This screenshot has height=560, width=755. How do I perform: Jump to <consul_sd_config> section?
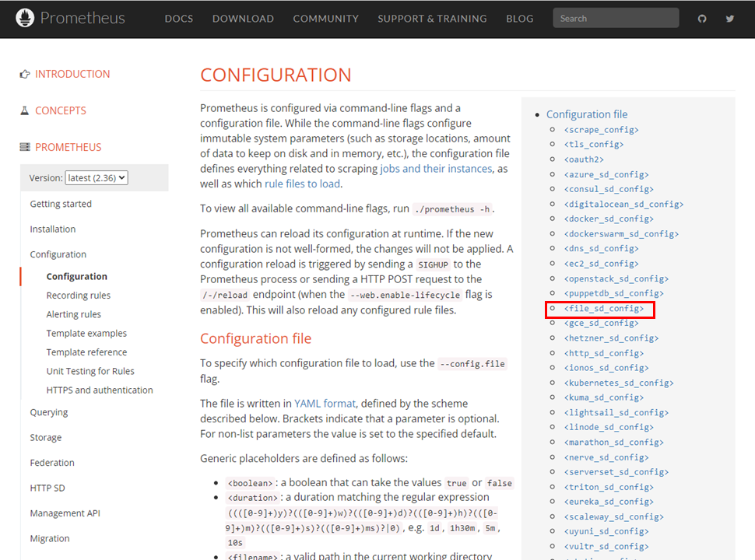coord(609,189)
